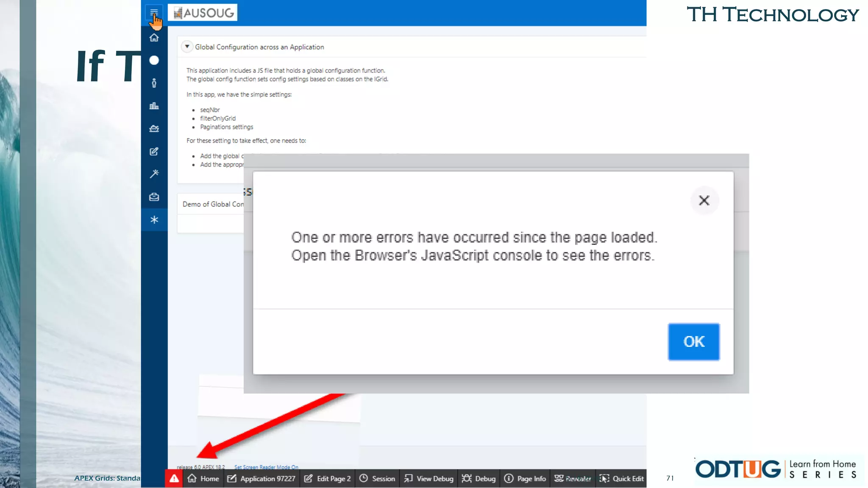Click the bar chart sidebar icon
The image size is (868, 488).
tap(154, 106)
